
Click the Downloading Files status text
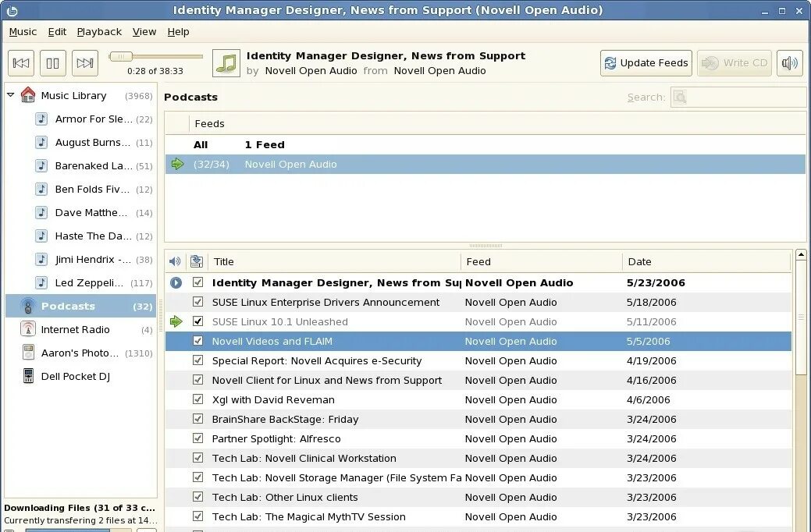[x=79, y=508]
